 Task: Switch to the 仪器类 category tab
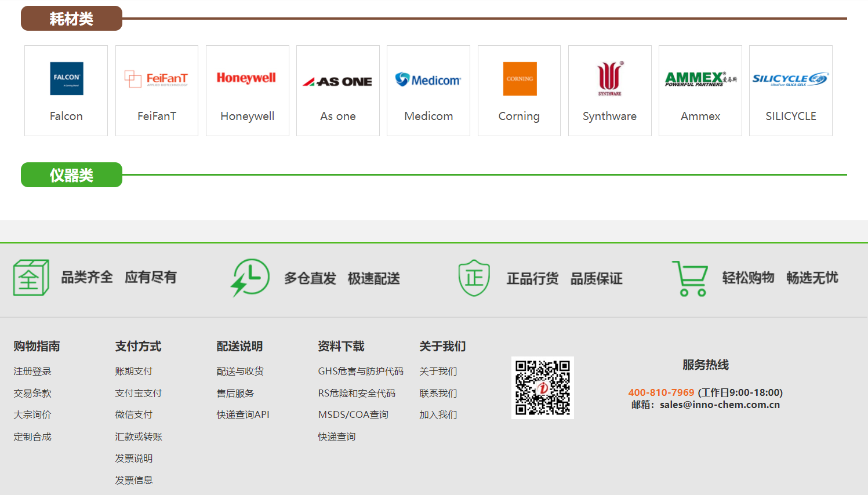(71, 175)
